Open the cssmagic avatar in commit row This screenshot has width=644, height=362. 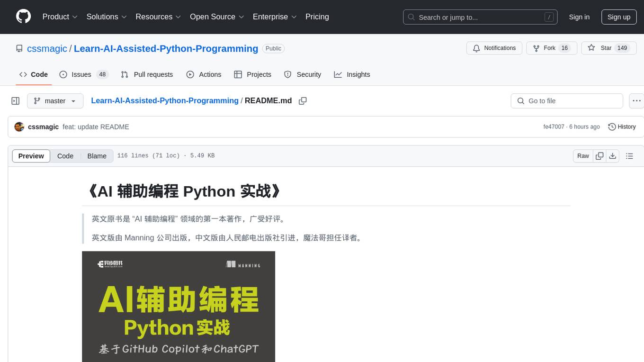pyautogui.click(x=19, y=127)
